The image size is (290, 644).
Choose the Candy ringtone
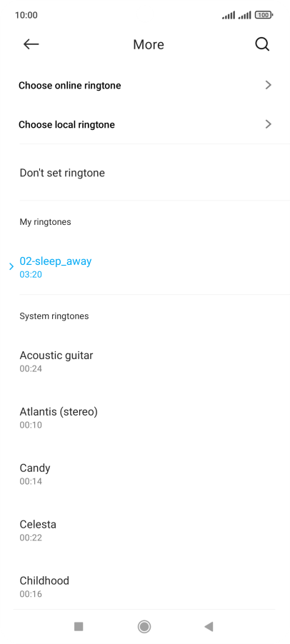pyautogui.click(x=145, y=473)
